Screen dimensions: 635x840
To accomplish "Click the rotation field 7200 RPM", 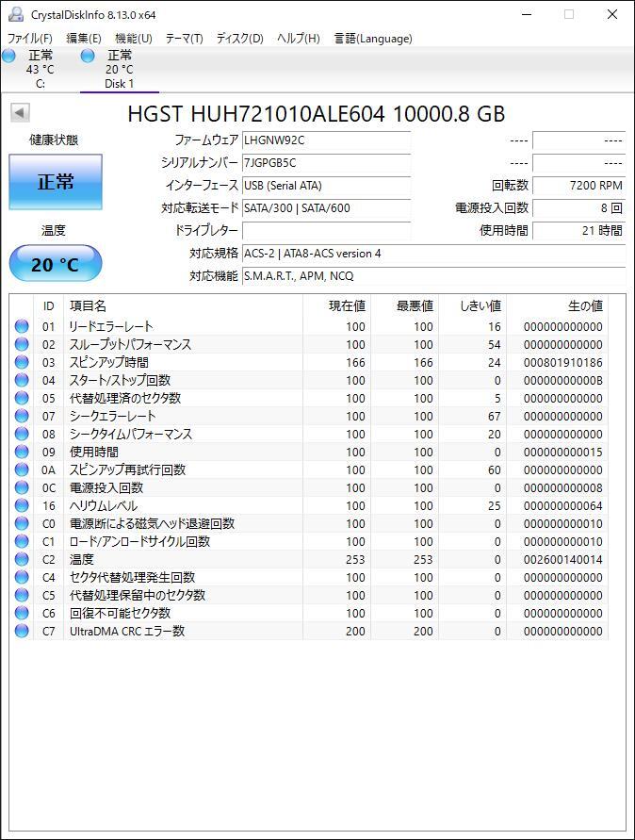I will (578, 186).
